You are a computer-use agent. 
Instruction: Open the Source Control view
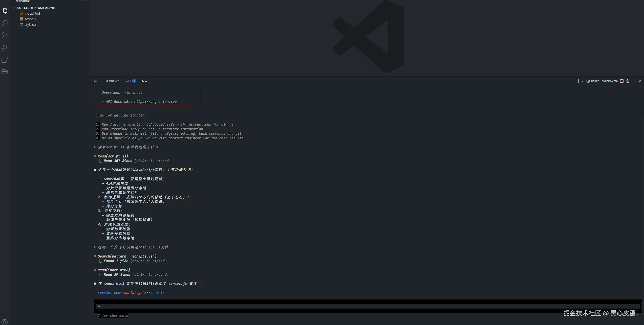tap(5, 35)
